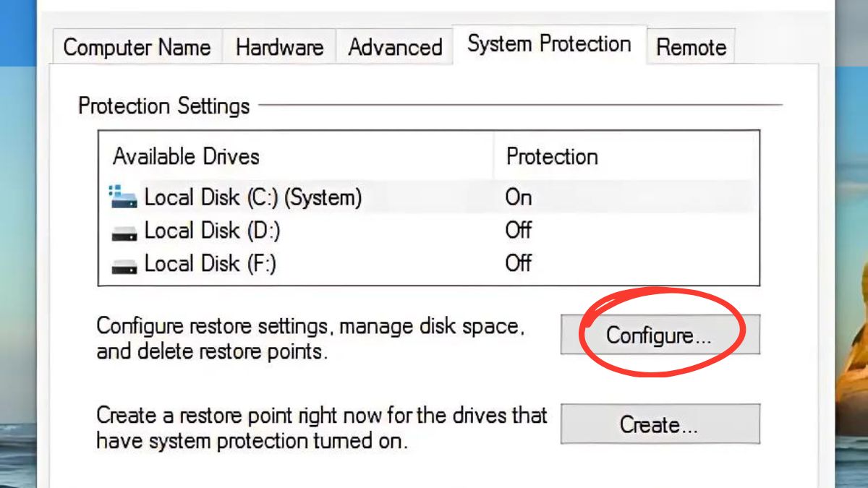The image size is (868, 488).
Task: Click the Protection column header
Action: pos(552,157)
